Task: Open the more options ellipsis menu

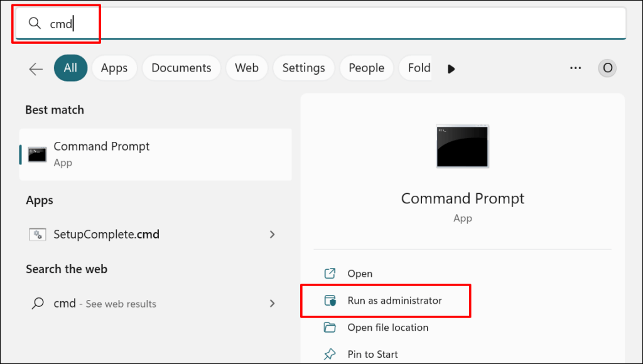Action: (x=575, y=68)
